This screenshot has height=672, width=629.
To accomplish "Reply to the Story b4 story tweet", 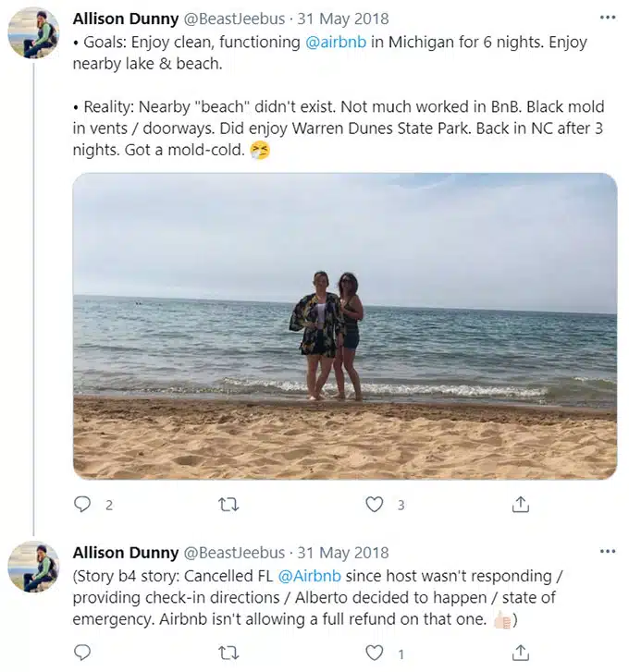I will (82, 654).
